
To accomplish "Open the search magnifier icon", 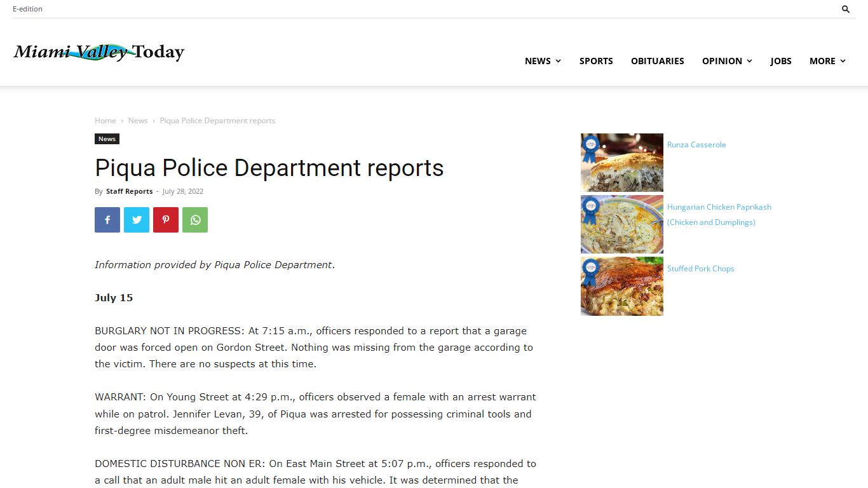I will click(846, 9).
